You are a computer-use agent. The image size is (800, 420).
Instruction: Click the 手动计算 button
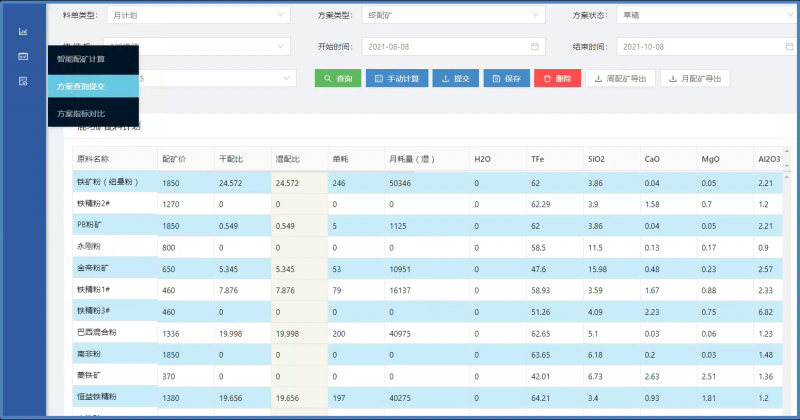click(x=397, y=78)
